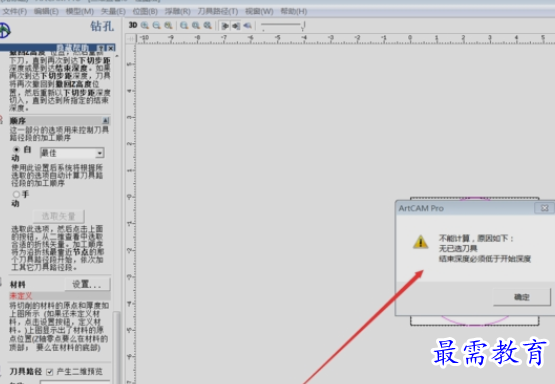This screenshot has height=384, width=555.
Task: Select the 自动 radio button
Action: click(x=16, y=150)
